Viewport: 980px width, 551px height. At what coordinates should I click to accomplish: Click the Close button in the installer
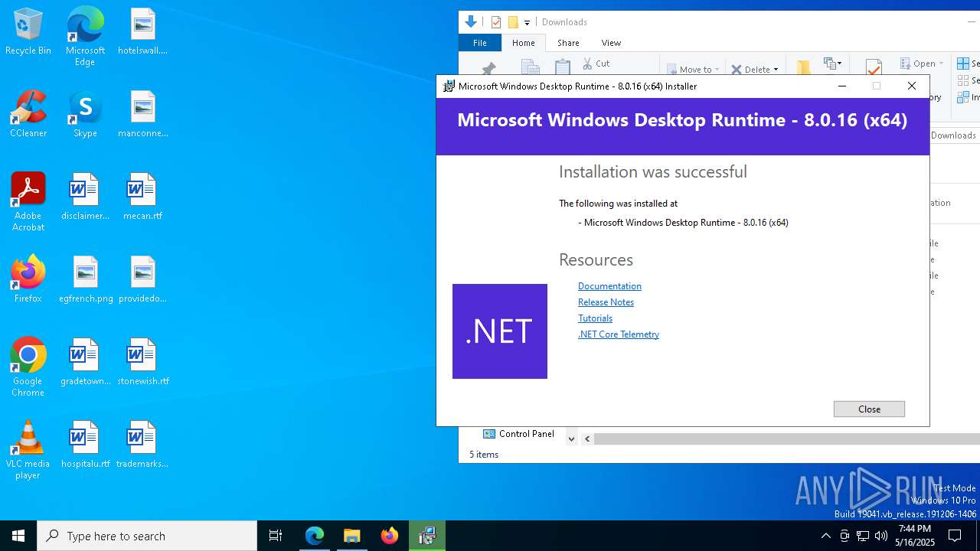[869, 409]
